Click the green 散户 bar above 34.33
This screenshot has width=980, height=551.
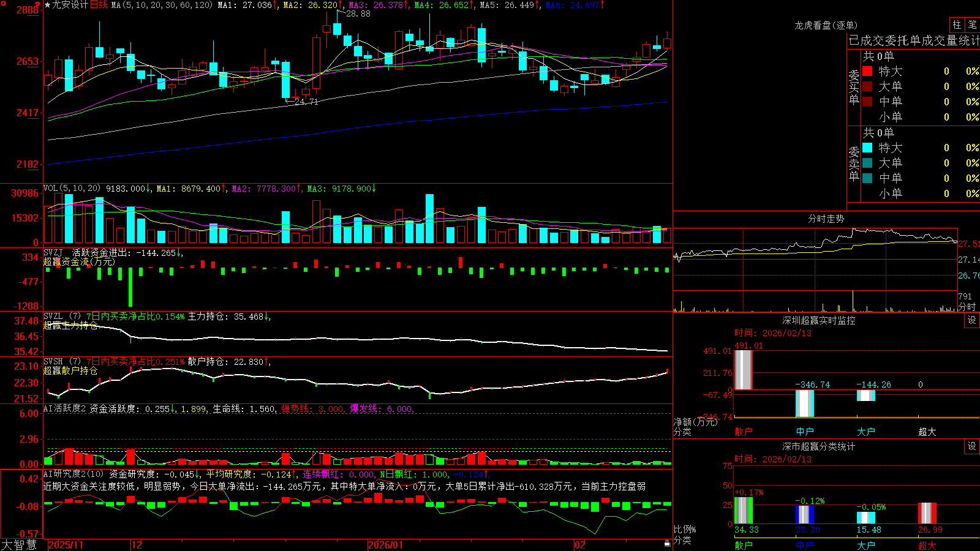[744, 510]
